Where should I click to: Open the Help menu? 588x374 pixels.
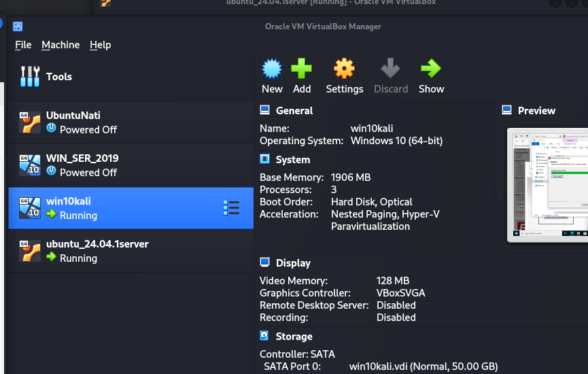[100, 45]
